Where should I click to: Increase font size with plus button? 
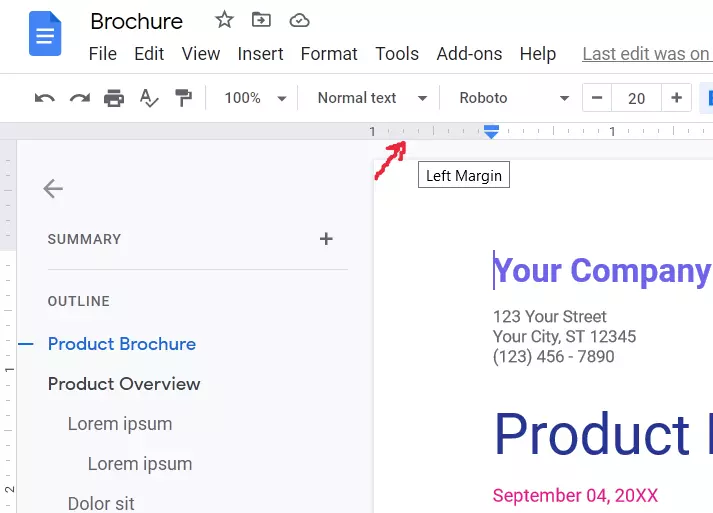(x=676, y=98)
